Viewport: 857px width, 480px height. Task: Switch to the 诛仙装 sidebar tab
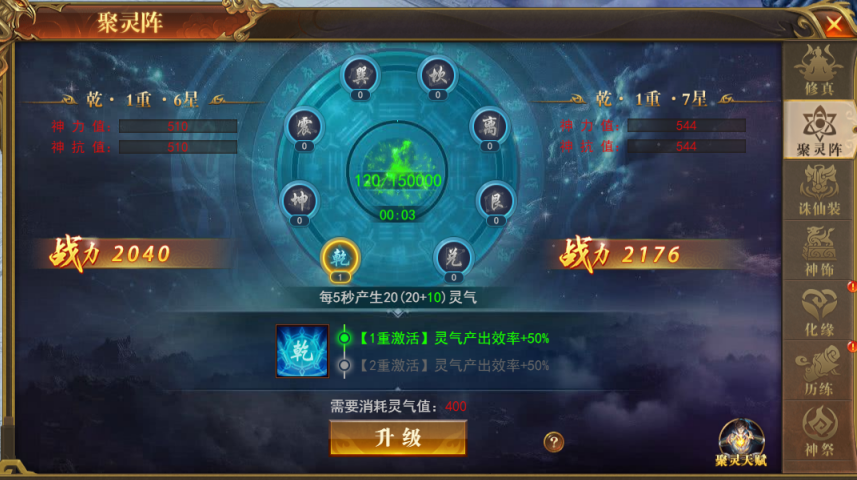click(x=819, y=190)
